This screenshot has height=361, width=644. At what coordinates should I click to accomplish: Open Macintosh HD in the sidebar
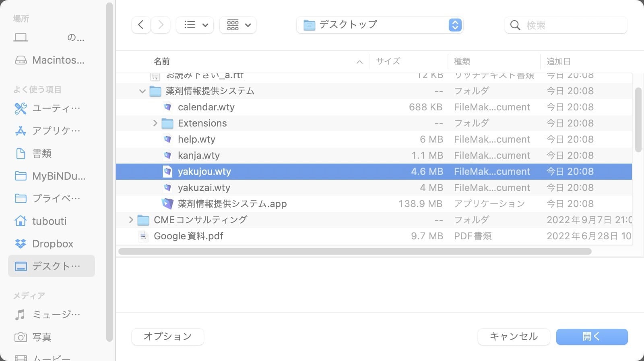point(51,60)
